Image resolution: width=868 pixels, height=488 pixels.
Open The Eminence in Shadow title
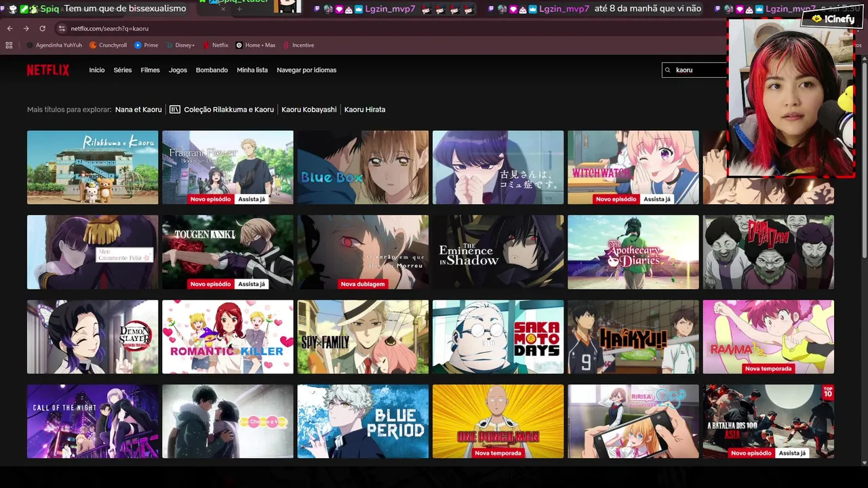click(x=498, y=252)
